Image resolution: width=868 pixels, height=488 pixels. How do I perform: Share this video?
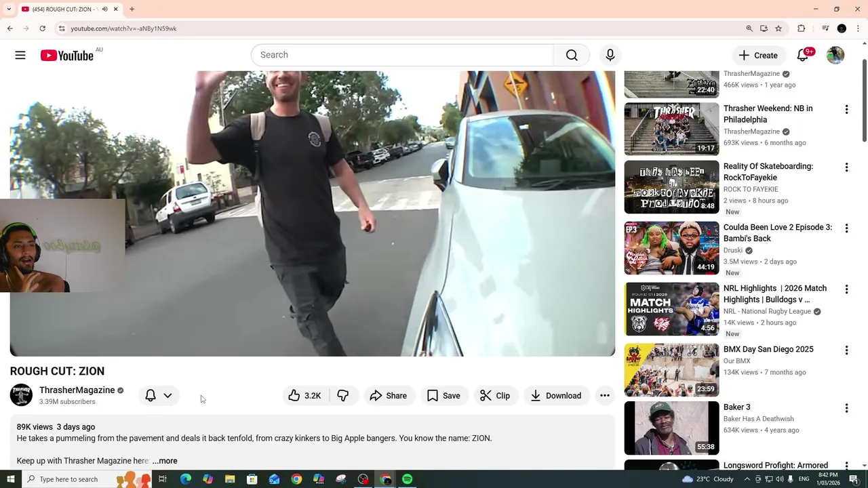pyautogui.click(x=389, y=396)
